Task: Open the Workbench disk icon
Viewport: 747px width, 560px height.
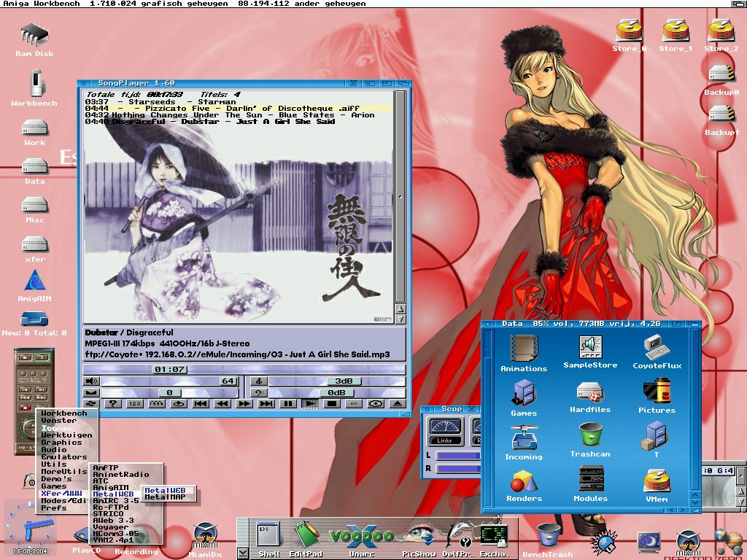Action: 34,87
